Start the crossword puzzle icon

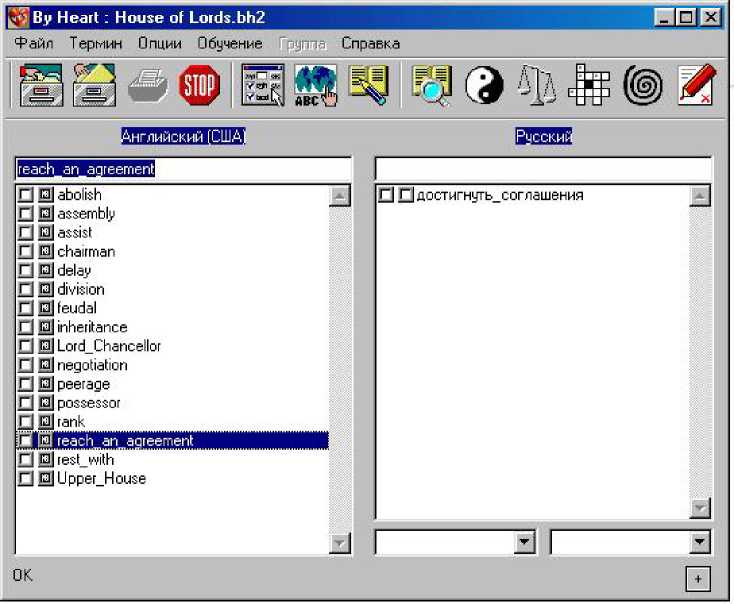tap(589, 85)
